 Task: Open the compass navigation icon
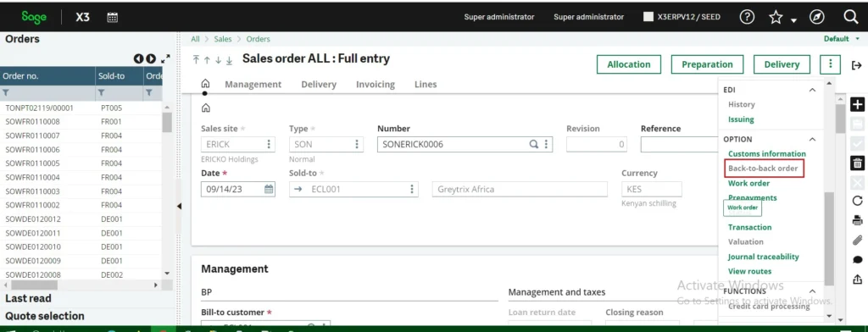tap(817, 17)
